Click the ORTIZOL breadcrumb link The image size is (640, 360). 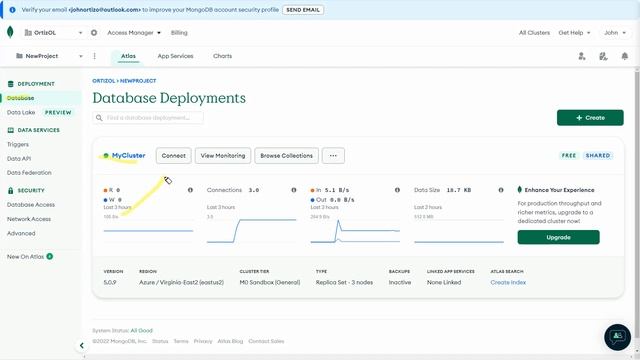(104, 81)
